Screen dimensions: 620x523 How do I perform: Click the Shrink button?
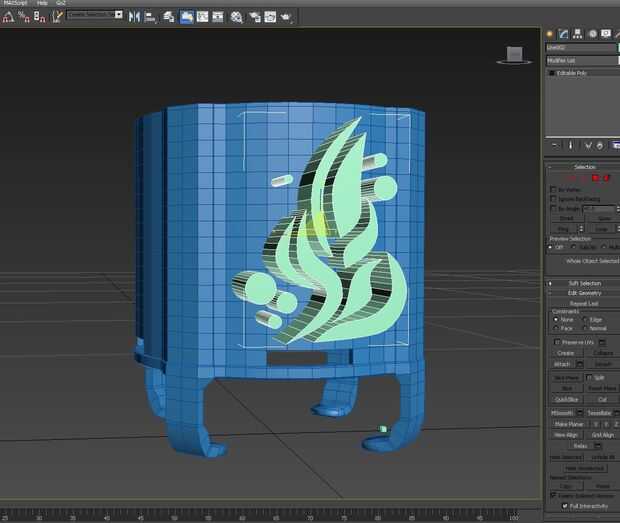[x=566, y=218]
